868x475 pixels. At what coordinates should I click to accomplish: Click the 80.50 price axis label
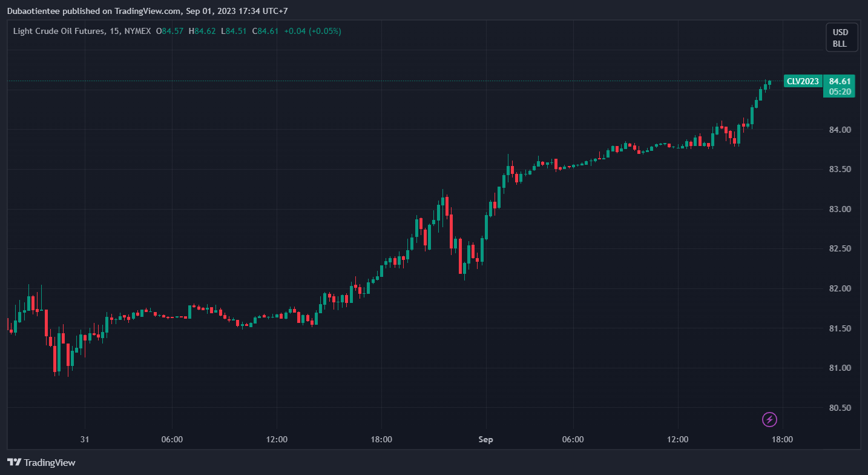point(840,408)
